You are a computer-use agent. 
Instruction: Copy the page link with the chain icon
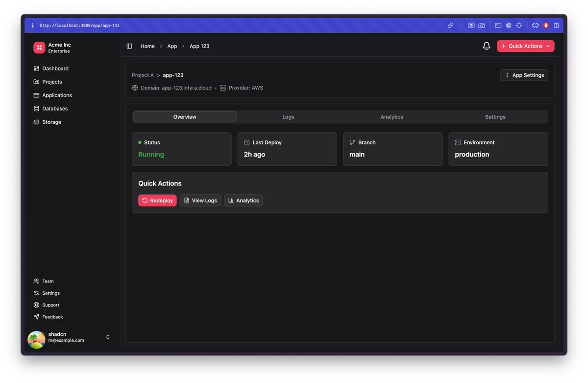450,26
